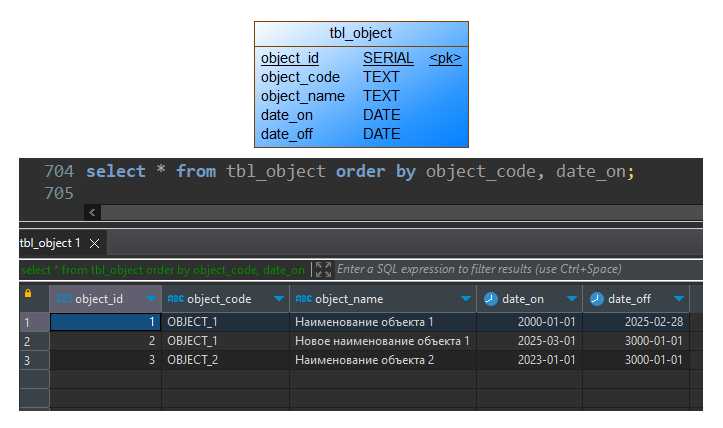Close the tbl_object 1 result tab
The image size is (723, 428).
click(x=94, y=243)
